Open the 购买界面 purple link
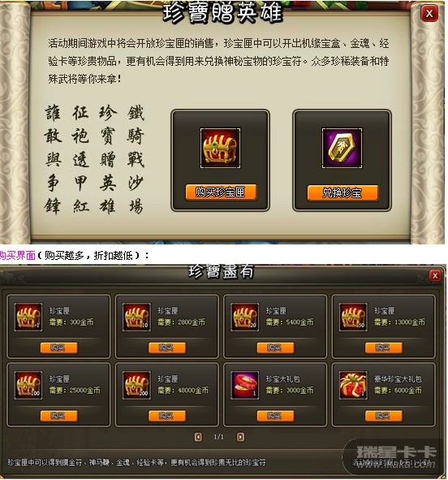Screen dimensions: 448x480 coord(18,255)
